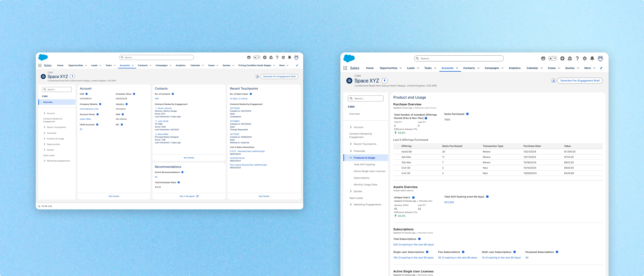Click See in Navigator link
Viewport: 644px width, 276px height.
(x=189, y=196)
